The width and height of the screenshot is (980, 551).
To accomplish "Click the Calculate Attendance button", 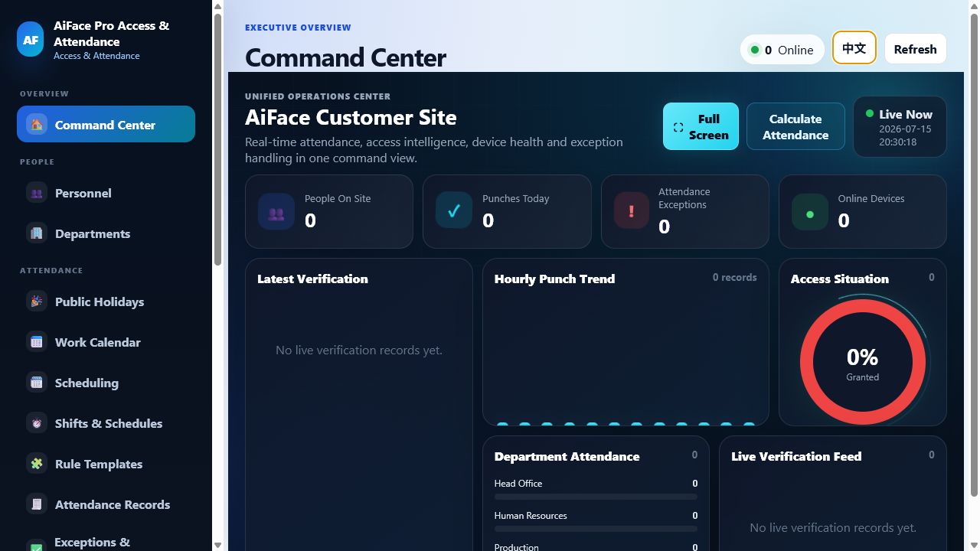I will point(795,126).
